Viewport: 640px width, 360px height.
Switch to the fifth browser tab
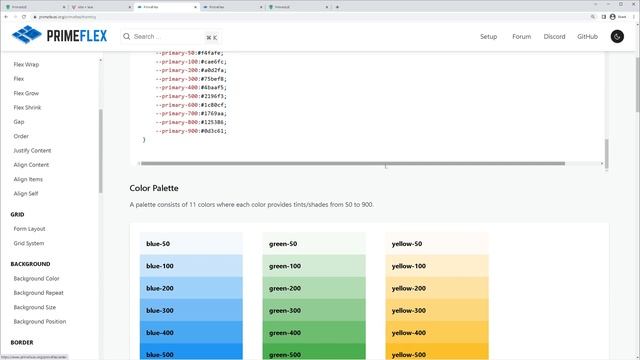pyautogui.click(x=299, y=7)
